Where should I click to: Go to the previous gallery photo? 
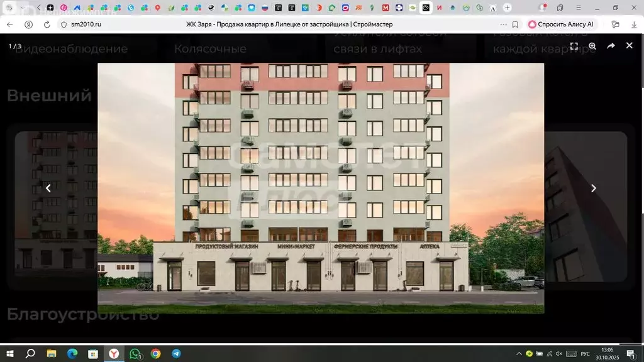point(48,188)
